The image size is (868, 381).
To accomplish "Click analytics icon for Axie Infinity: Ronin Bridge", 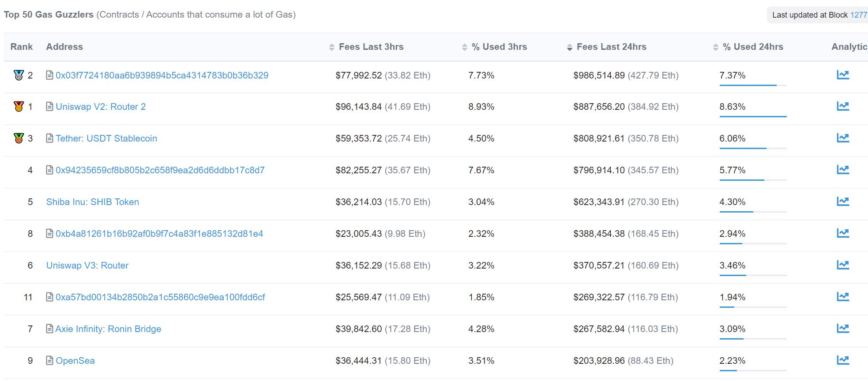I will pyautogui.click(x=842, y=329).
